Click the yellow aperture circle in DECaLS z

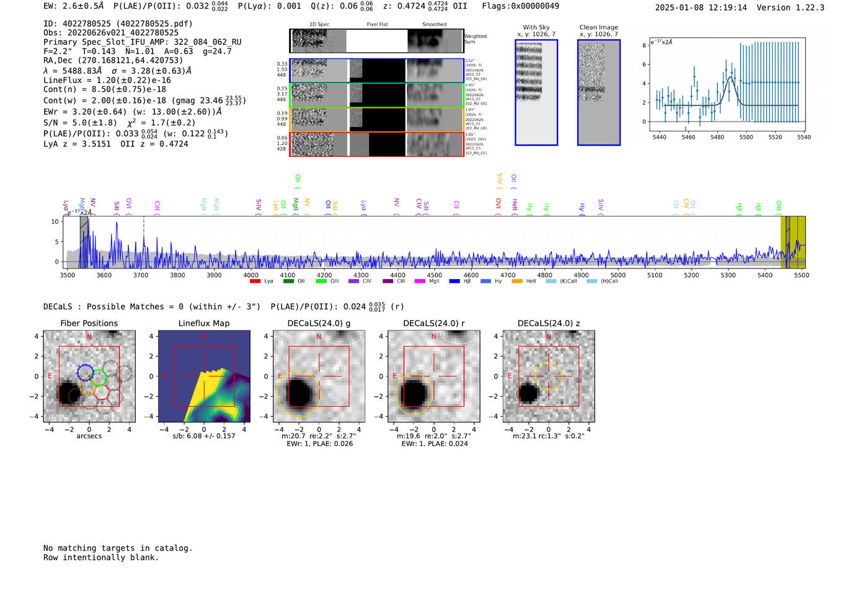coord(549,376)
